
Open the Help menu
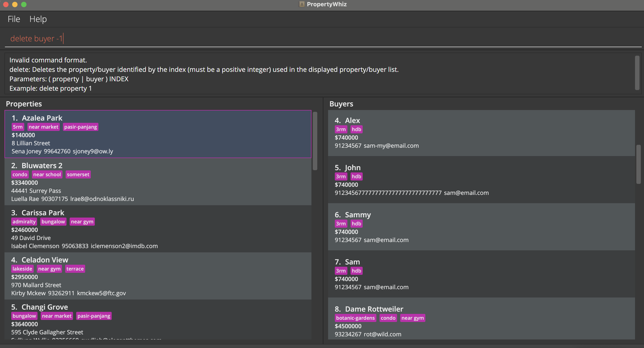[38, 19]
